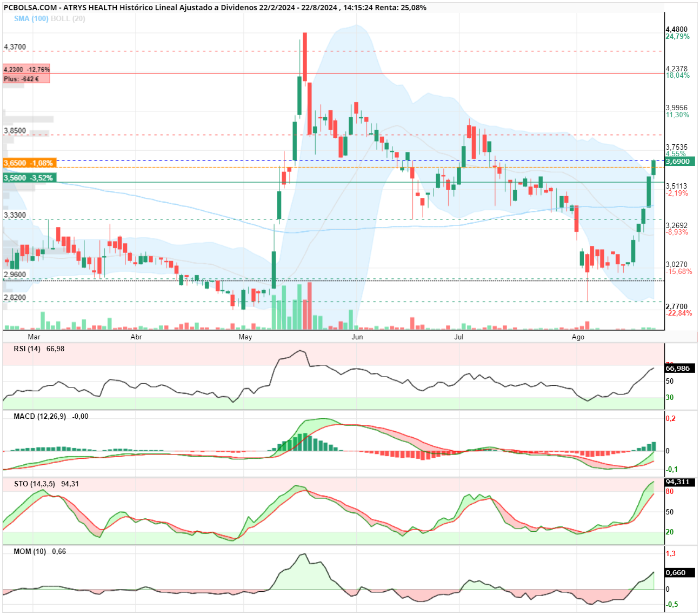Click the -8,93% axis percentage
The width and height of the screenshot is (700, 615).
(677, 232)
